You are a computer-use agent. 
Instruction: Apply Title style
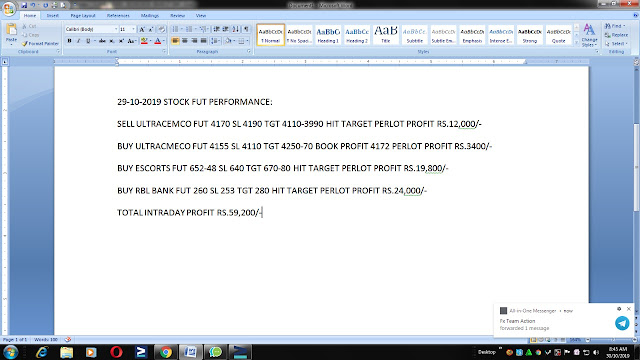click(x=386, y=35)
